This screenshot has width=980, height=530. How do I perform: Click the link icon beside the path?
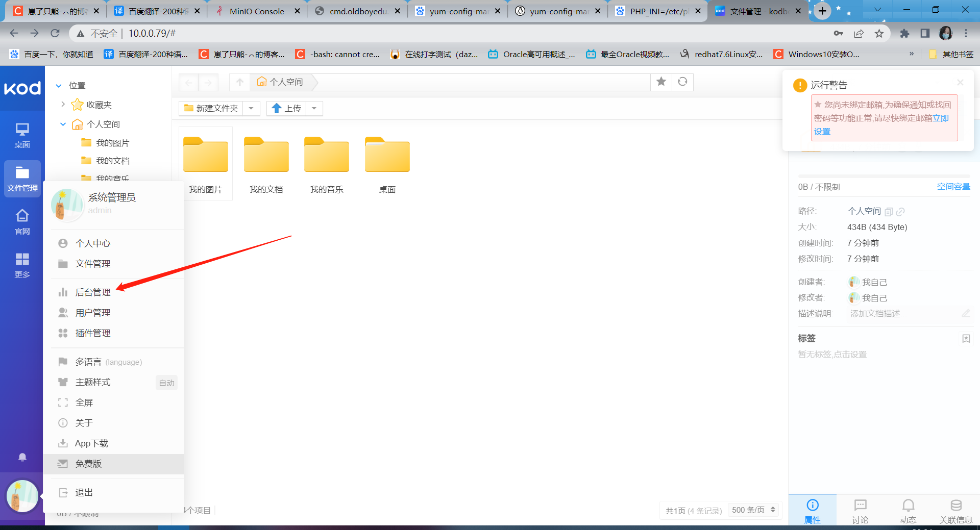click(900, 212)
